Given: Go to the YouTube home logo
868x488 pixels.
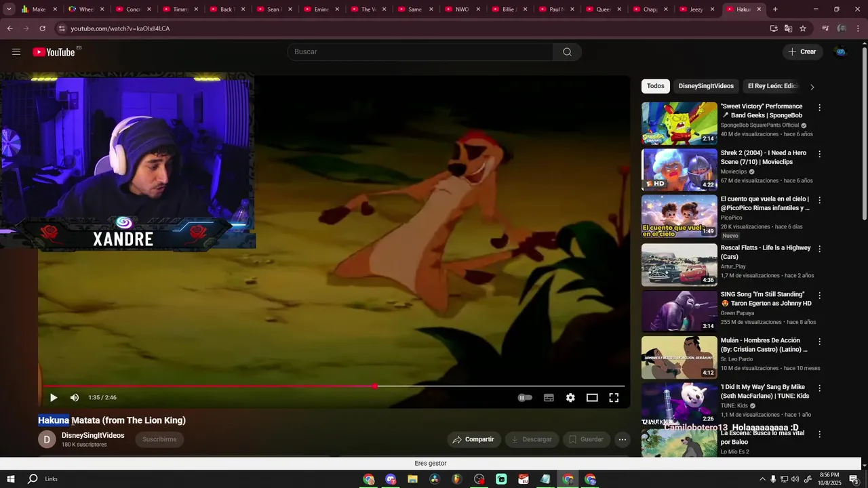Looking at the screenshot, I should (x=54, y=52).
